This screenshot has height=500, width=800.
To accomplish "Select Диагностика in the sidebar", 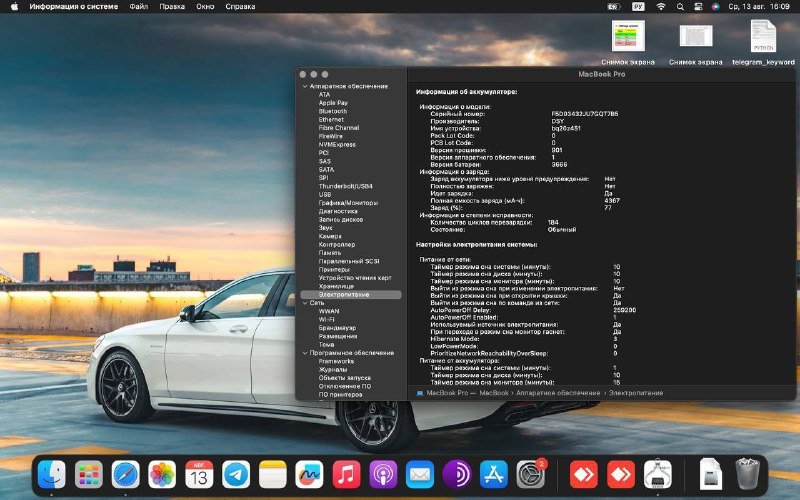I will [338, 211].
